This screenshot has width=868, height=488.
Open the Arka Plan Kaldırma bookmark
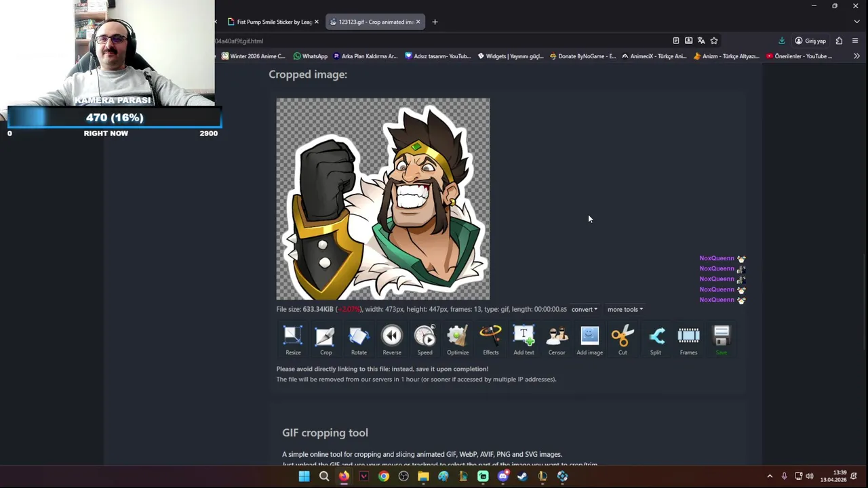click(365, 56)
